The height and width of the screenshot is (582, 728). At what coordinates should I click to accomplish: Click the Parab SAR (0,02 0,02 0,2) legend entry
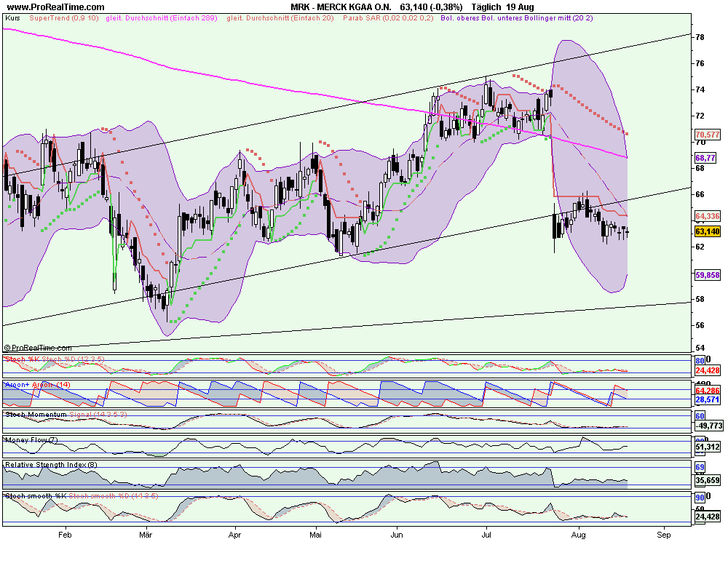click(x=388, y=18)
